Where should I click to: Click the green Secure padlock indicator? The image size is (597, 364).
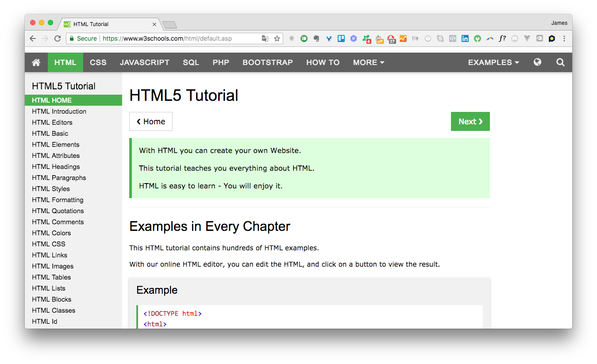click(83, 38)
